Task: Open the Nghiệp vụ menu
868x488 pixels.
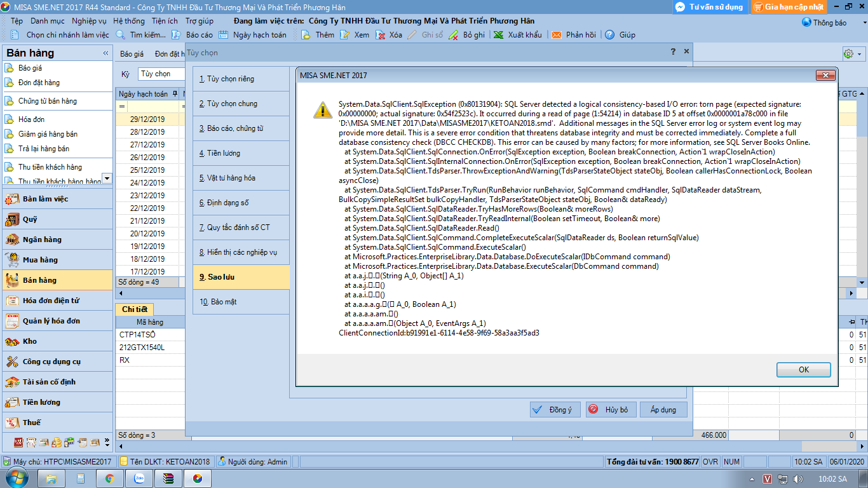Action: pyautogui.click(x=89, y=21)
